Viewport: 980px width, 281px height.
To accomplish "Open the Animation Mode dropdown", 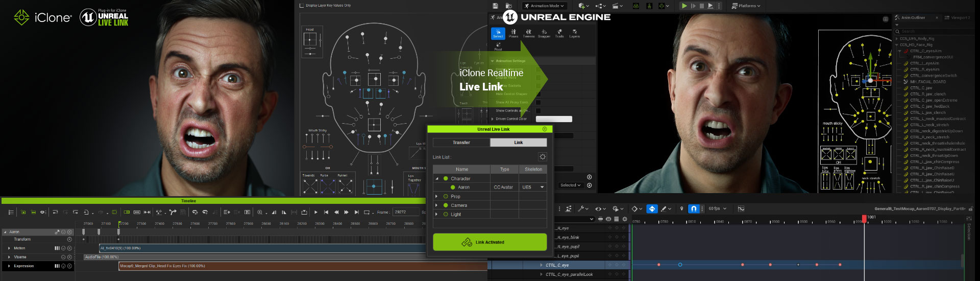I will [x=545, y=6].
